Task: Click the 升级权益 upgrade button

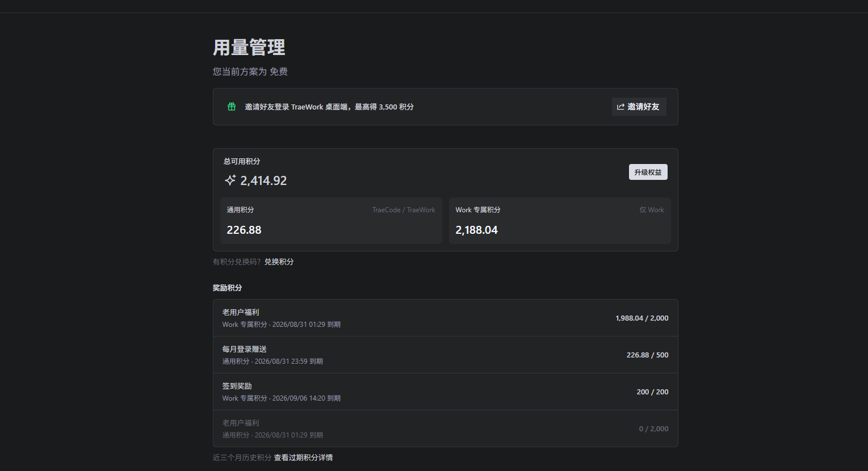Action: click(648, 172)
